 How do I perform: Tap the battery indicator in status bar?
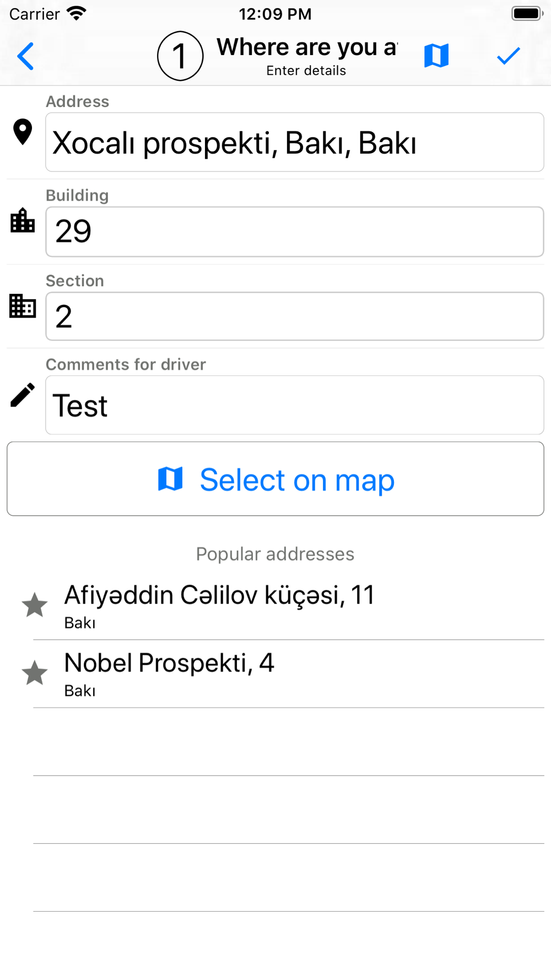tap(527, 13)
